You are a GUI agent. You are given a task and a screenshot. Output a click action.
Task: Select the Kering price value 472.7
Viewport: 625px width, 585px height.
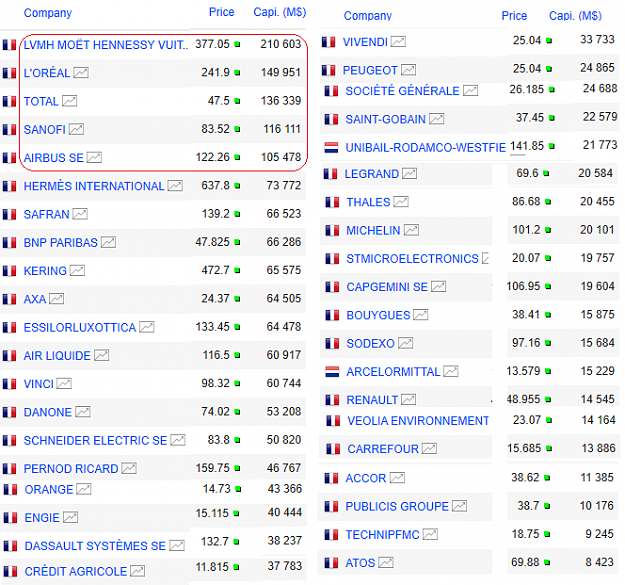(x=215, y=270)
